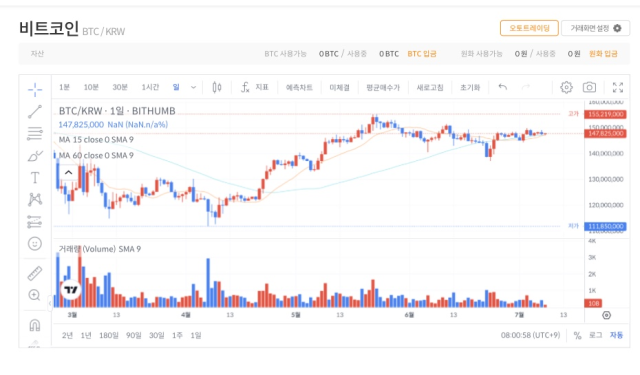Toggle the magnet snap mode
The width and height of the screenshot is (640, 375).
click(x=35, y=325)
